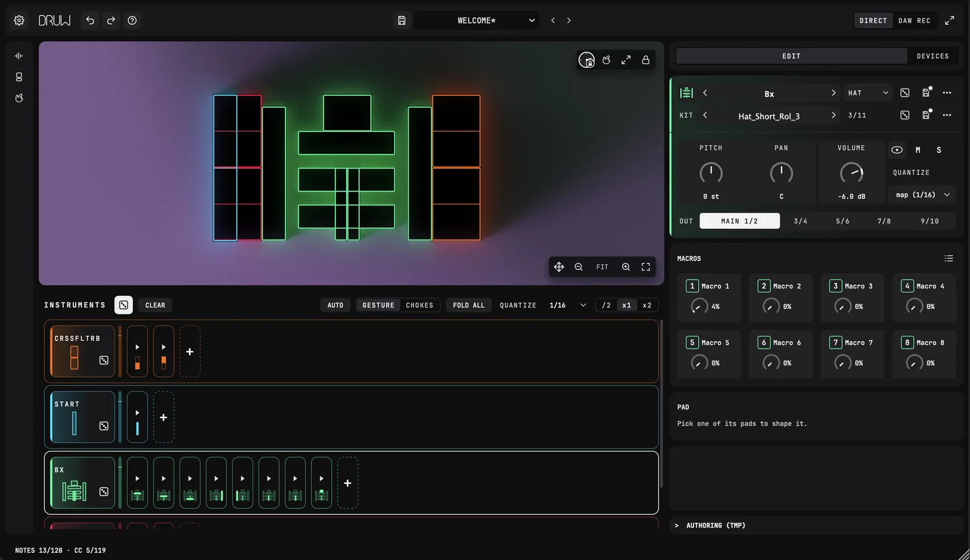Image resolution: width=970 pixels, height=560 pixels.
Task: Open the HAT category dropdown
Action: [x=868, y=93]
